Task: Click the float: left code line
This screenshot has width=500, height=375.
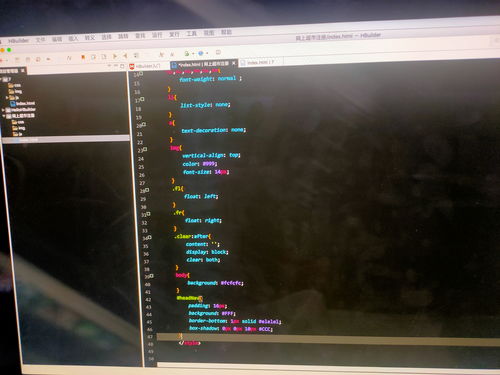Action: point(201,196)
